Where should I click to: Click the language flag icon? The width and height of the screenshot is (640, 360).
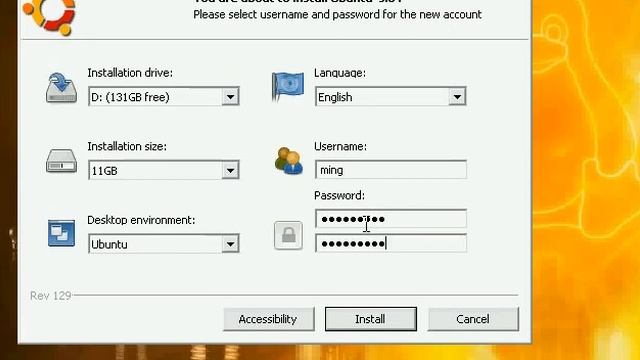pos(288,86)
